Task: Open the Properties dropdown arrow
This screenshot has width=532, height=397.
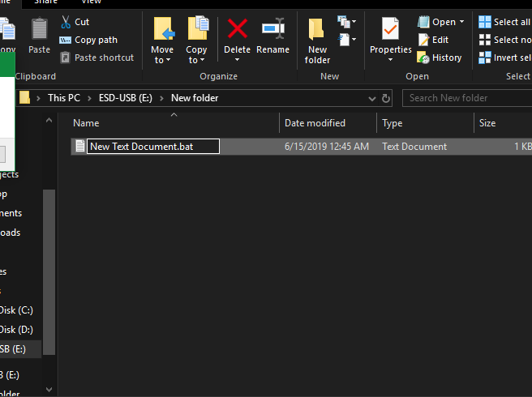Action: point(390,60)
